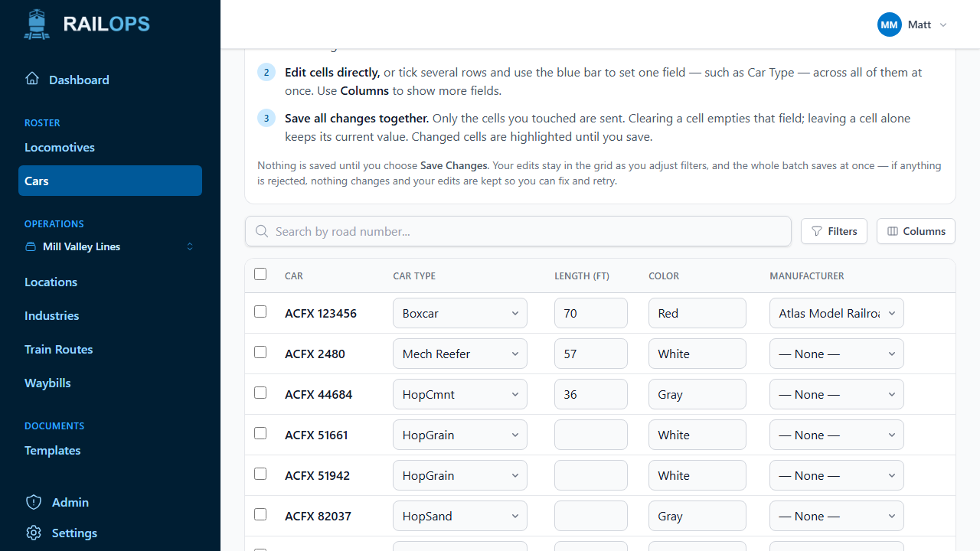
Task: Expand the Manufacturer dropdown showing Atlas Model Railroad
Action: (x=837, y=313)
